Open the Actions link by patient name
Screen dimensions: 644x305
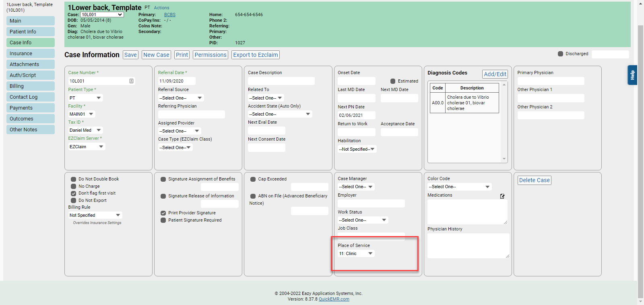tap(161, 8)
